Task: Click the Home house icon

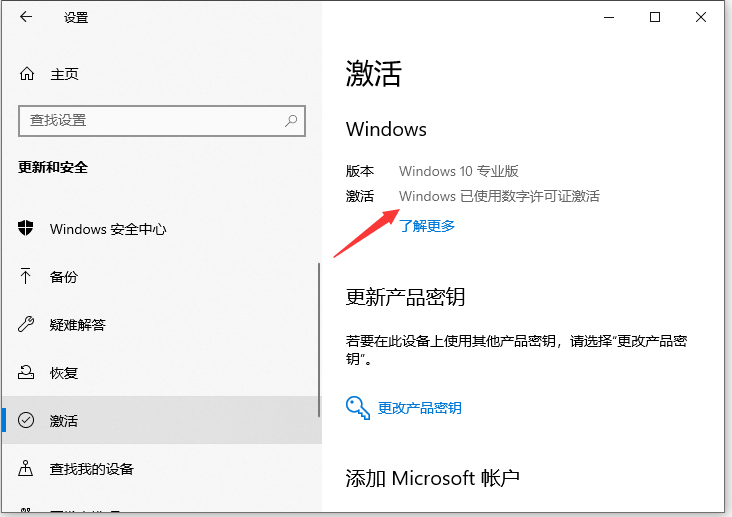Action: (x=27, y=74)
